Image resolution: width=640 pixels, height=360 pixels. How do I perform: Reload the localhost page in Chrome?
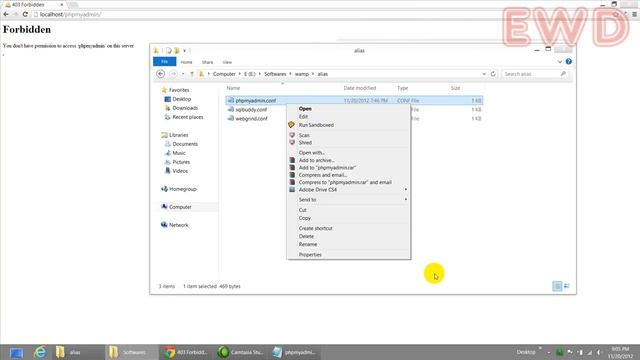click(x=25, y=14)
